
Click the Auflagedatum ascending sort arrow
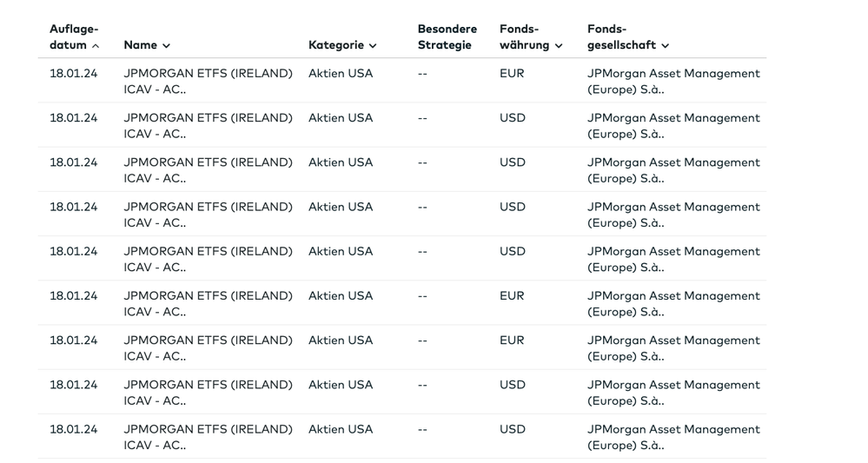[x=96, y=46]
